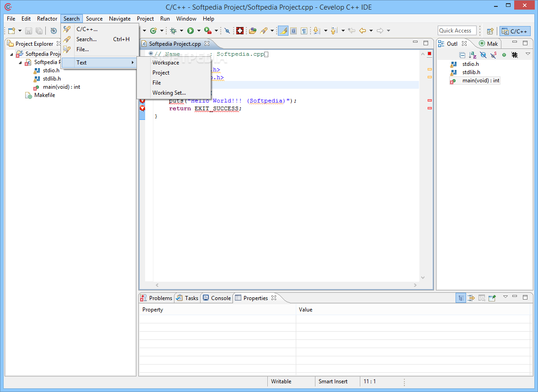Click the Quick Access input field

click(457, 31)
